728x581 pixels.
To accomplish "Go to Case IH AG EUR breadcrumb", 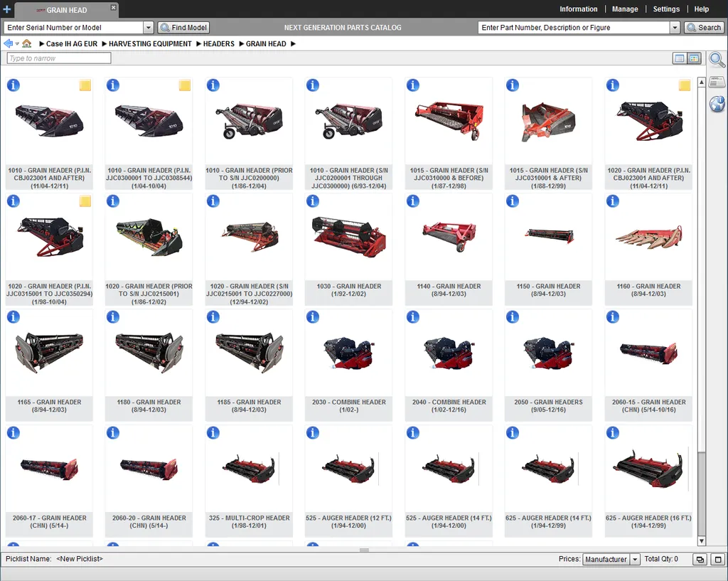I will click(x=72, y=44).
